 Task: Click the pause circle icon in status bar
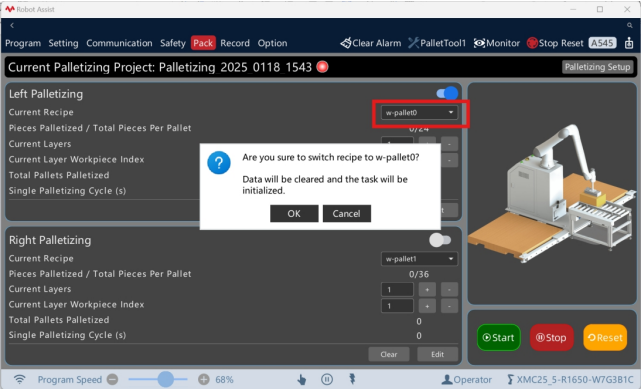coord(327,379)
